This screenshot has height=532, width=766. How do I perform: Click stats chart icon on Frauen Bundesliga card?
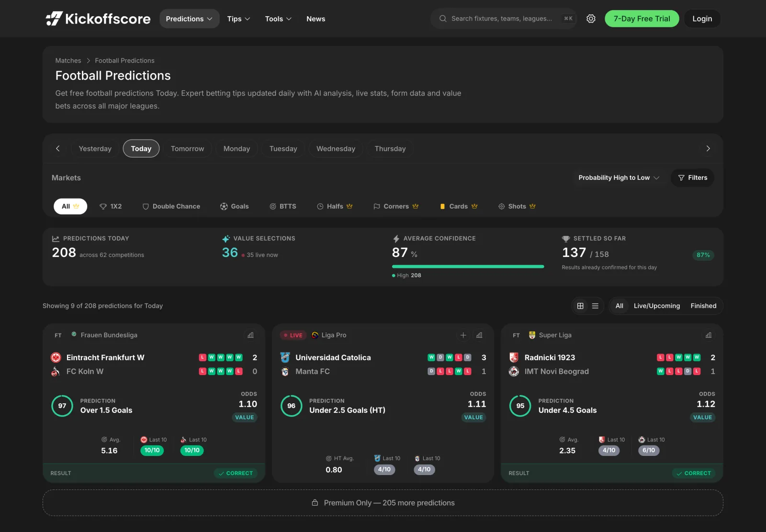point(250,335)
